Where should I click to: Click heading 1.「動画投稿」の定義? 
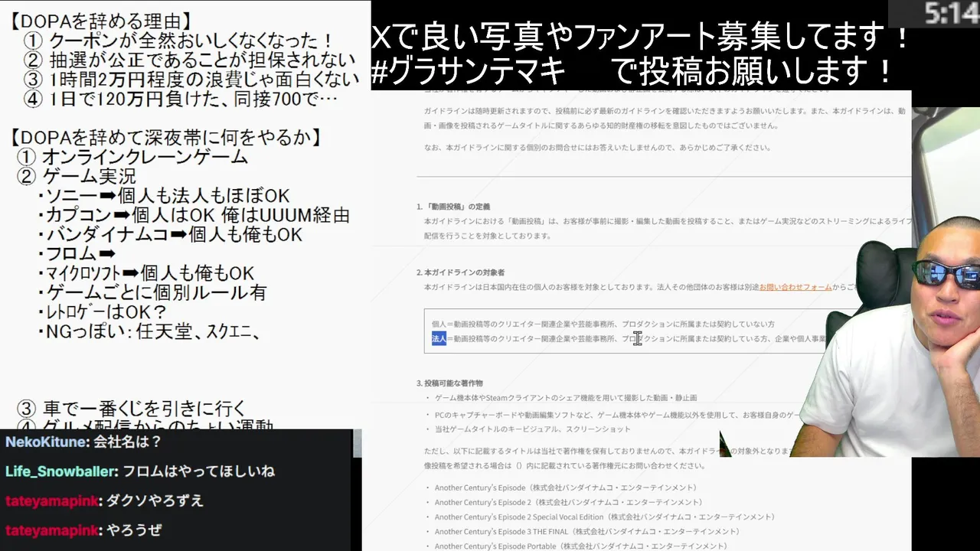point(453,207)
